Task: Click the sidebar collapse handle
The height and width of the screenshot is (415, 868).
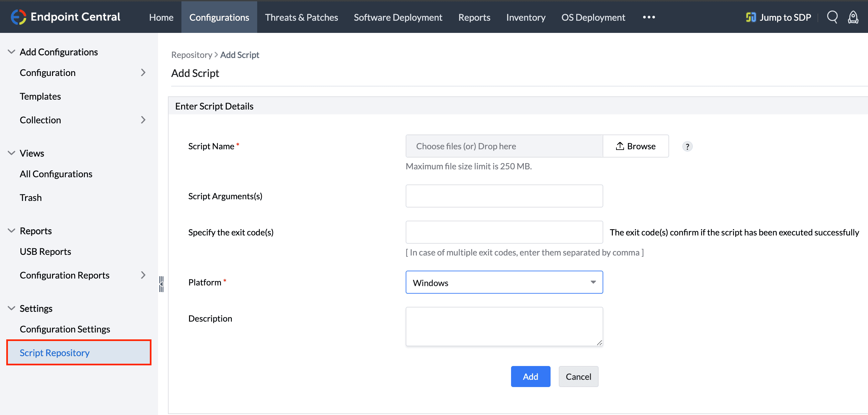Action: [161, 284]
